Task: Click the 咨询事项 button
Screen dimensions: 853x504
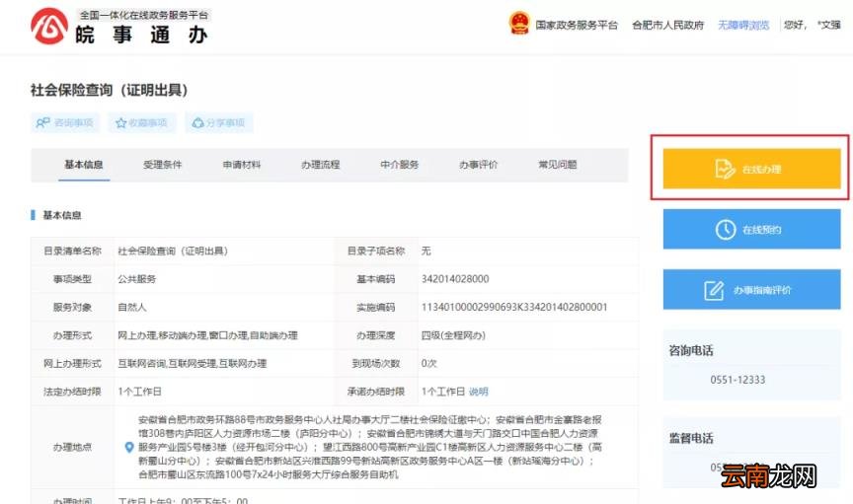Action: click(65, 123)
